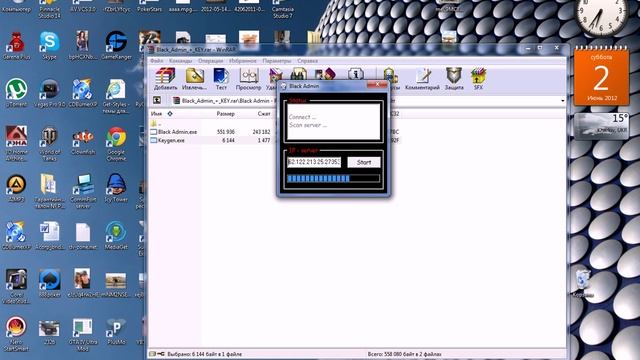Screen dimensions: 640x360
Task: Click the weather gadget showing 15°
Action: [x=601, y=125]
